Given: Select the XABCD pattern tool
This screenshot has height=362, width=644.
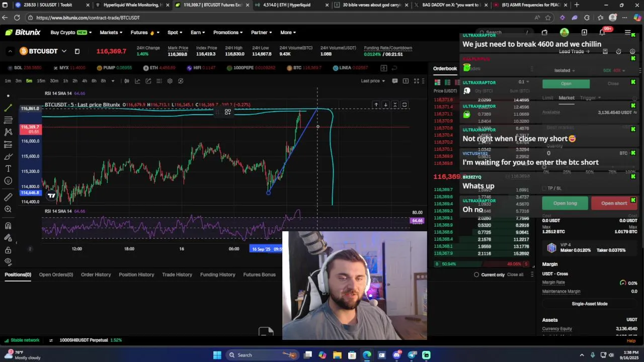Looking at the screenshot, I should point(8,132).
